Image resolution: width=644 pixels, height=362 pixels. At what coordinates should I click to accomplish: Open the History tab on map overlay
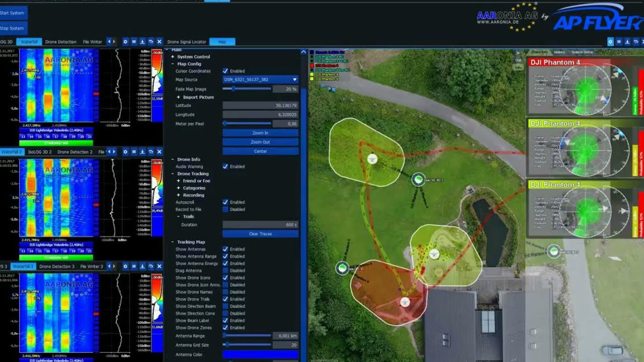559,52
